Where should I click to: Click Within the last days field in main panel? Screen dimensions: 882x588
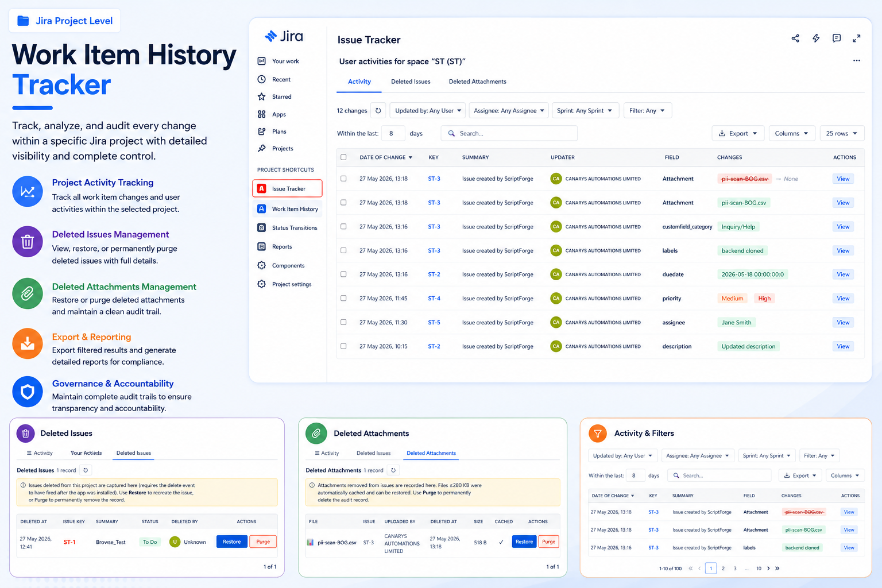click(393, 133)
